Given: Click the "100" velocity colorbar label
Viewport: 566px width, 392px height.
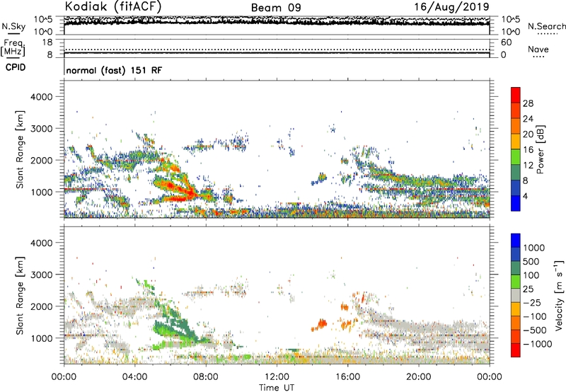Looking at the screenshot, I should click(x=531, y=275).
